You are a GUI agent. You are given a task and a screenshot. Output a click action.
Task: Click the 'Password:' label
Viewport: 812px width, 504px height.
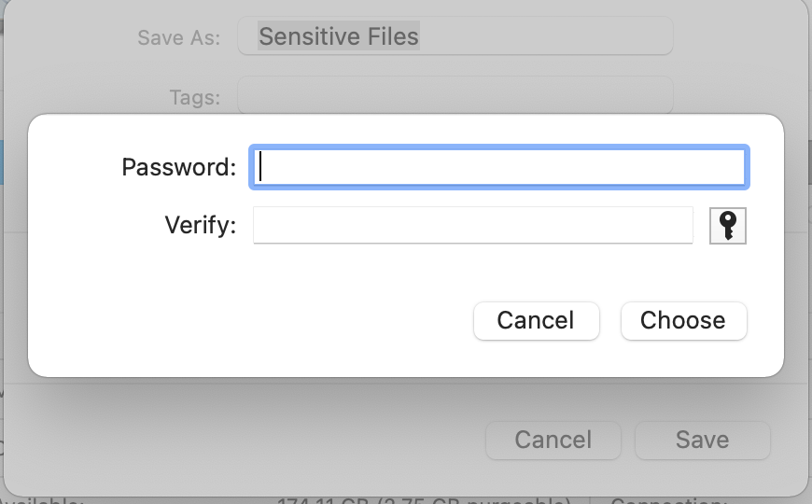(x=178, y=167)
